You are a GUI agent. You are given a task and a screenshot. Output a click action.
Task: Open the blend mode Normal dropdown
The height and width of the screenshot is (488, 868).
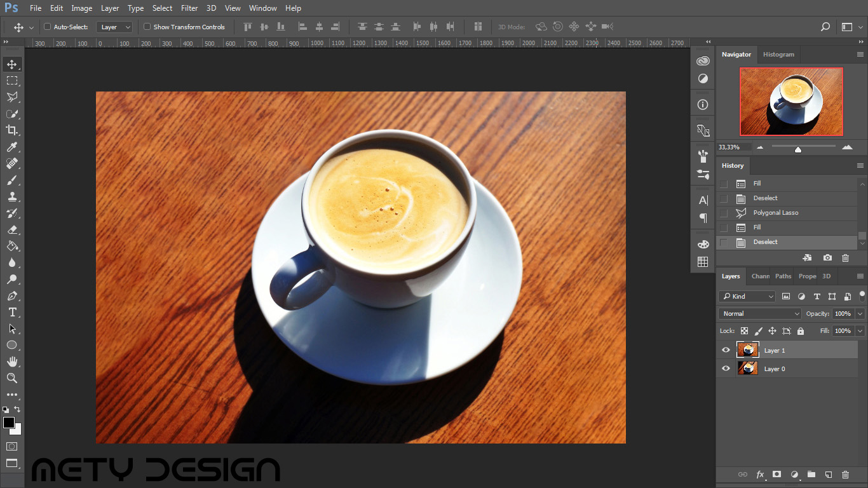pos(761,313)
